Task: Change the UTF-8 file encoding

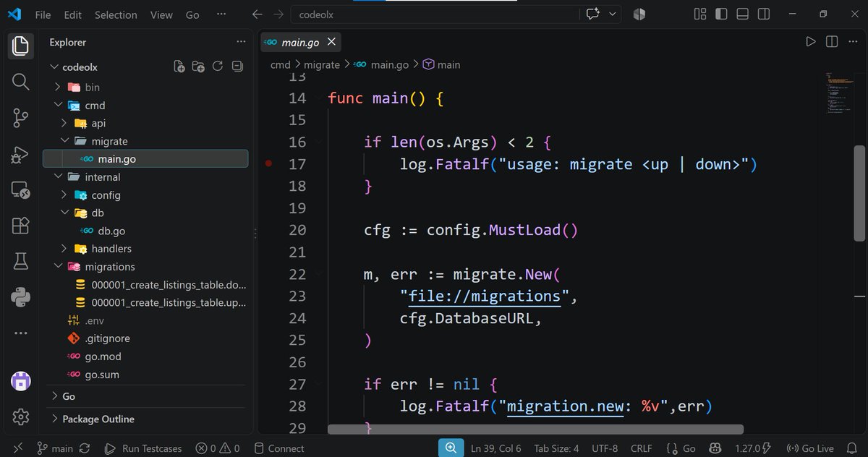Action: click(605, 448)
